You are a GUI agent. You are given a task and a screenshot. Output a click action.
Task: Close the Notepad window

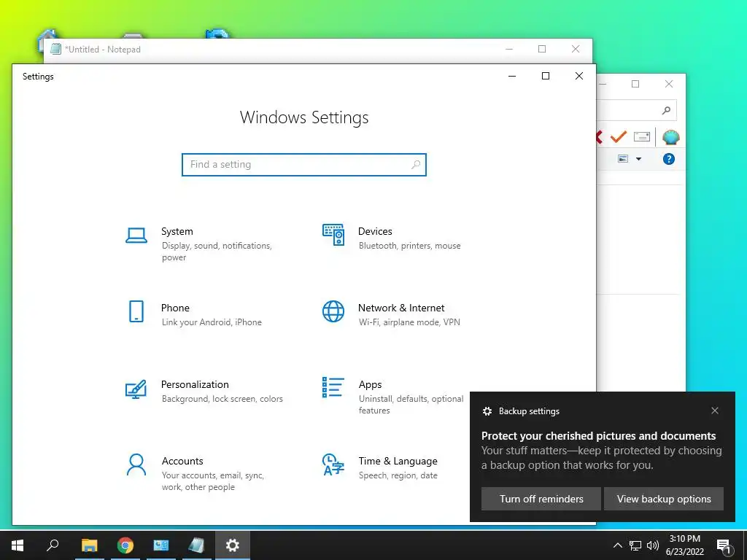click(x=576, y=49)
